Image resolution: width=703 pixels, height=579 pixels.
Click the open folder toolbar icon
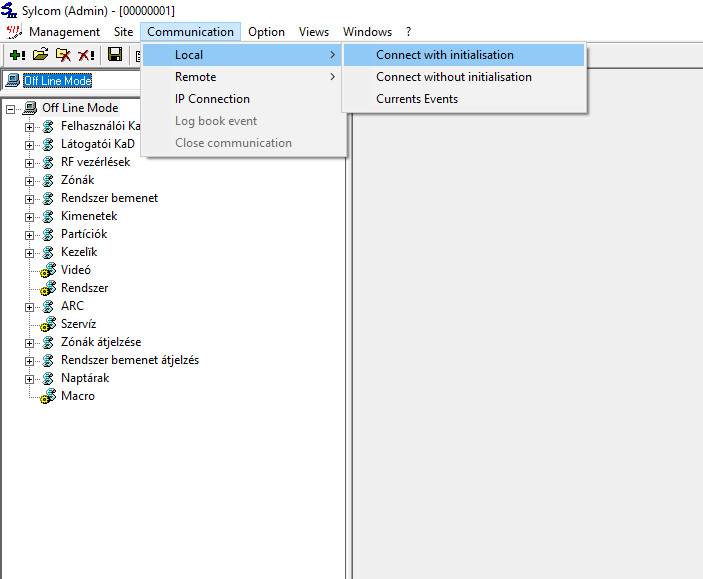40,55
